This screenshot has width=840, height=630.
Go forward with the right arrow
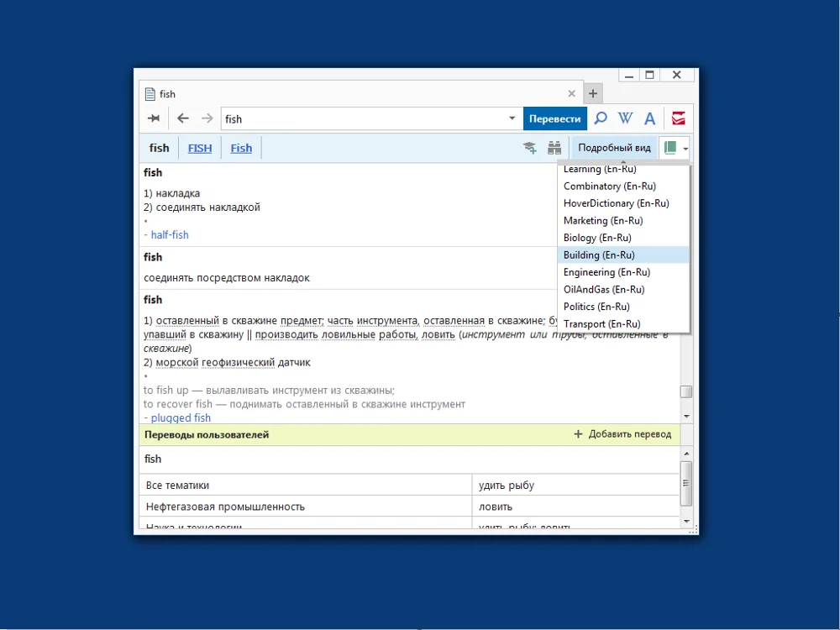(x=207, y=118)
